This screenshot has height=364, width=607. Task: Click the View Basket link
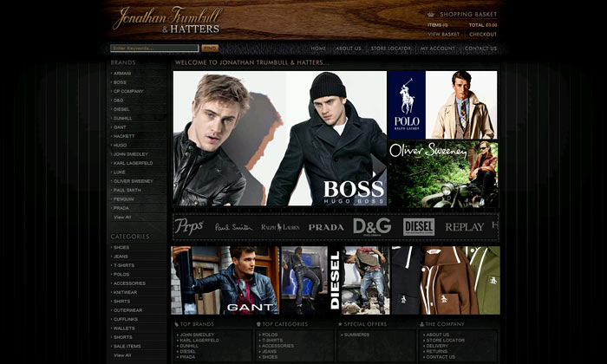(444, 35)
